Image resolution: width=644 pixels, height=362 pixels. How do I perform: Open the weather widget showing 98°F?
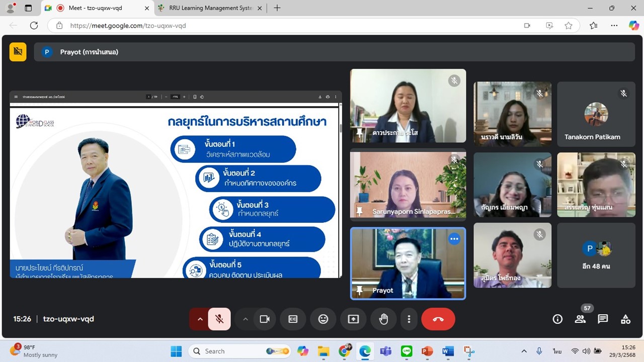[x=33, y=351]
